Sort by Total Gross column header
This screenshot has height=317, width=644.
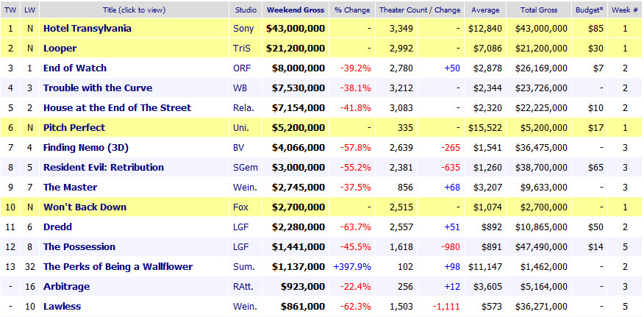tap(539, 10)
